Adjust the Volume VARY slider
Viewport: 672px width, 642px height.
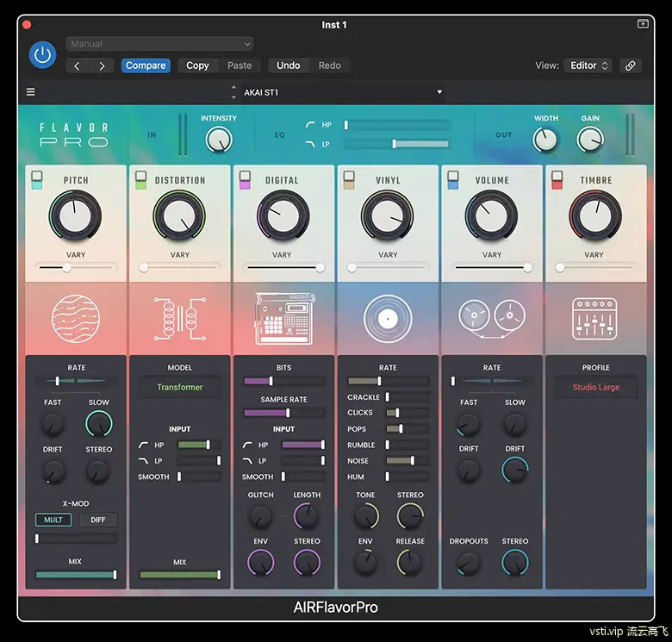click(x=492, y=268)
